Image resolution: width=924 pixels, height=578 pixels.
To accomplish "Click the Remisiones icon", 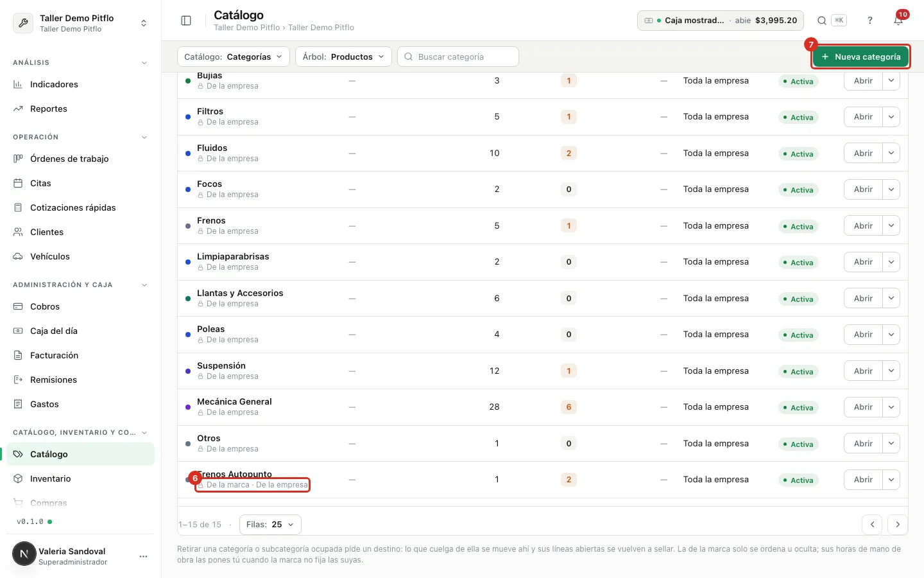I will pos(18,380).
